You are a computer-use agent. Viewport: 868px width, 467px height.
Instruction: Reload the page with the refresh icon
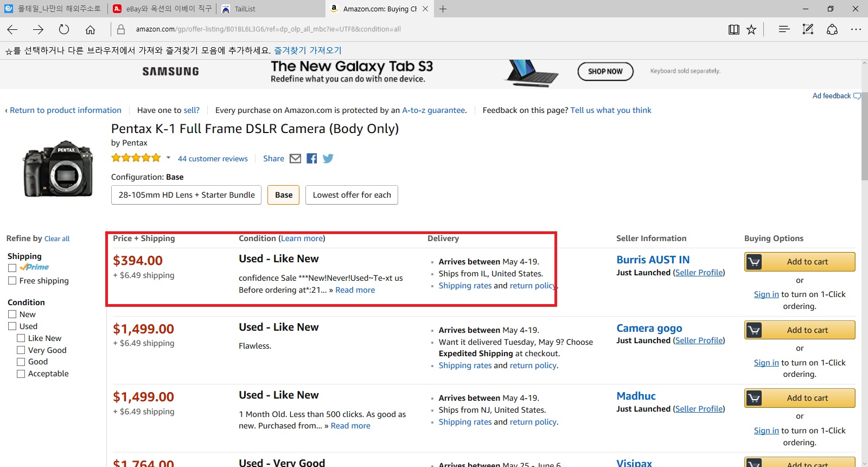(64, 29)
